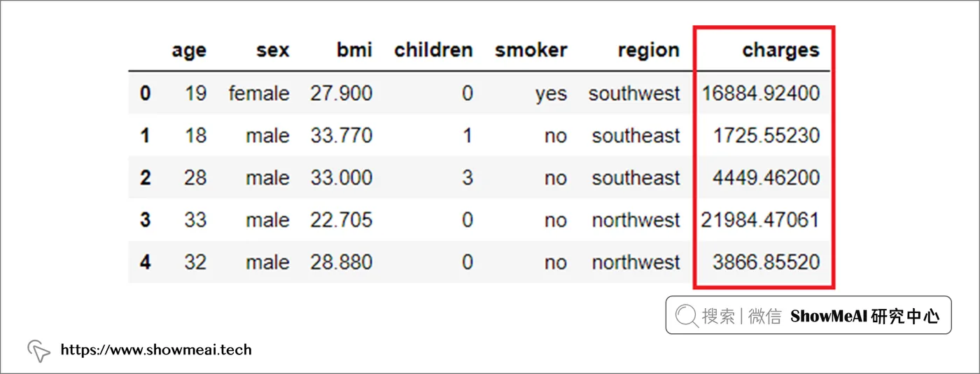Click the female cell in the sex column

[x=259, y=93]
